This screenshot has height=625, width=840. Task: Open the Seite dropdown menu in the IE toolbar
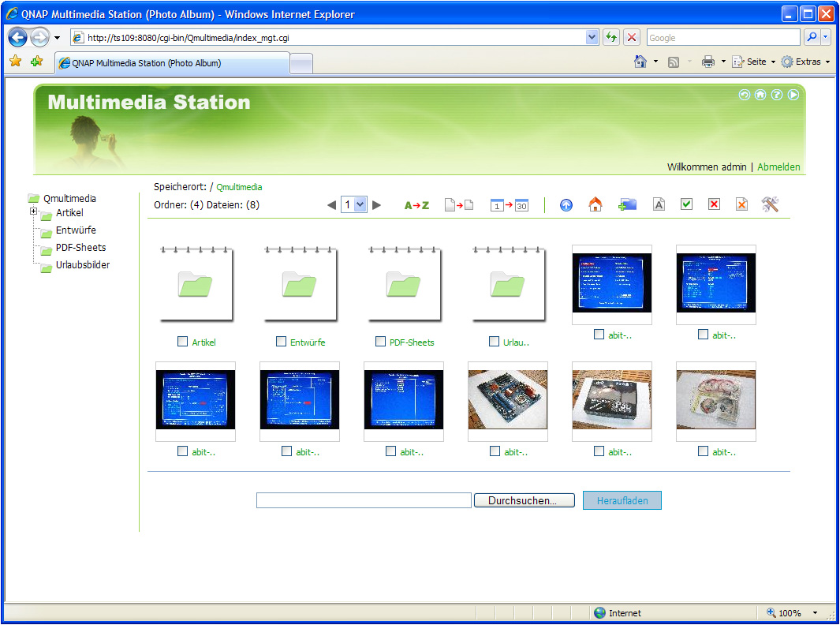[756, 62]
